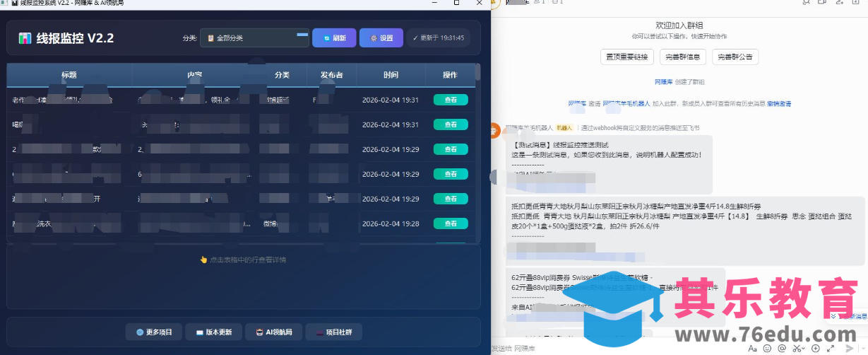Click the search icon in chat header
Image resolution: width=868 pixels, height=355 pixels.
[x=806, y=2]
